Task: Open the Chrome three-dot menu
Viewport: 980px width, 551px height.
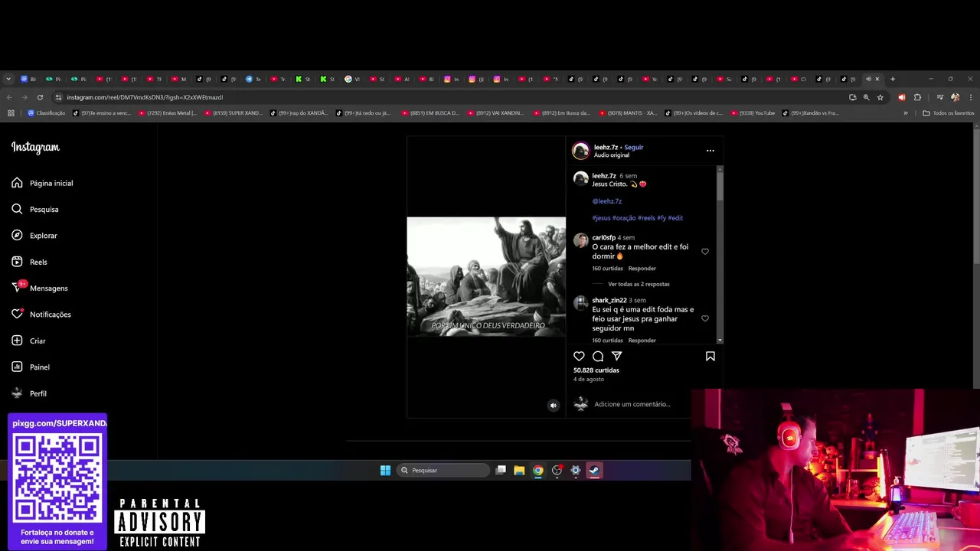Action: coord(970,97)
